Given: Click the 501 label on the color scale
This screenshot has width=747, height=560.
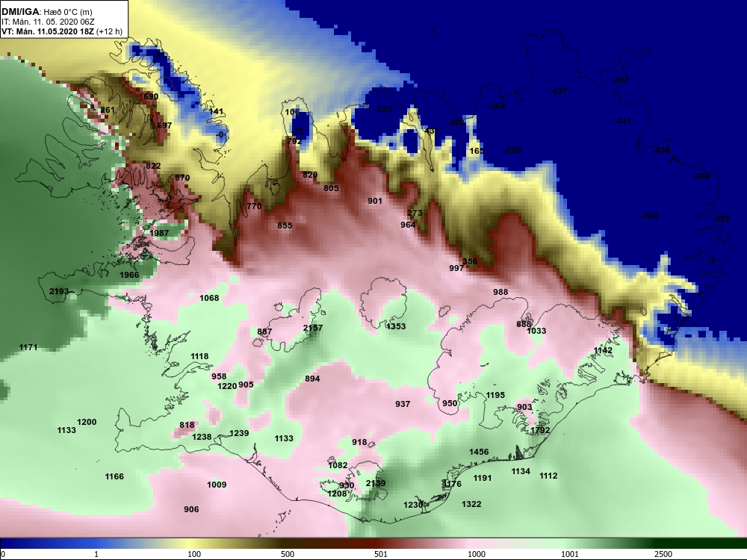Looking at the screenshot, I should tap(381, 554).
